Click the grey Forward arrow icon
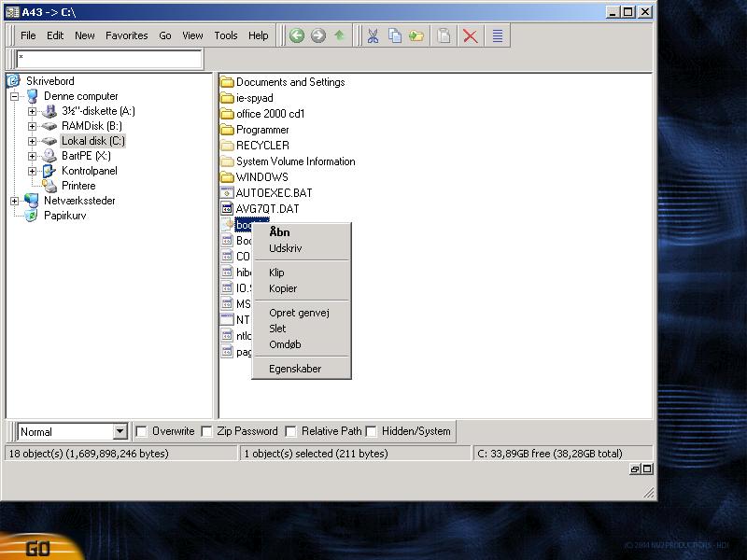Screen dimensions: 747x560 click(318, 35)
